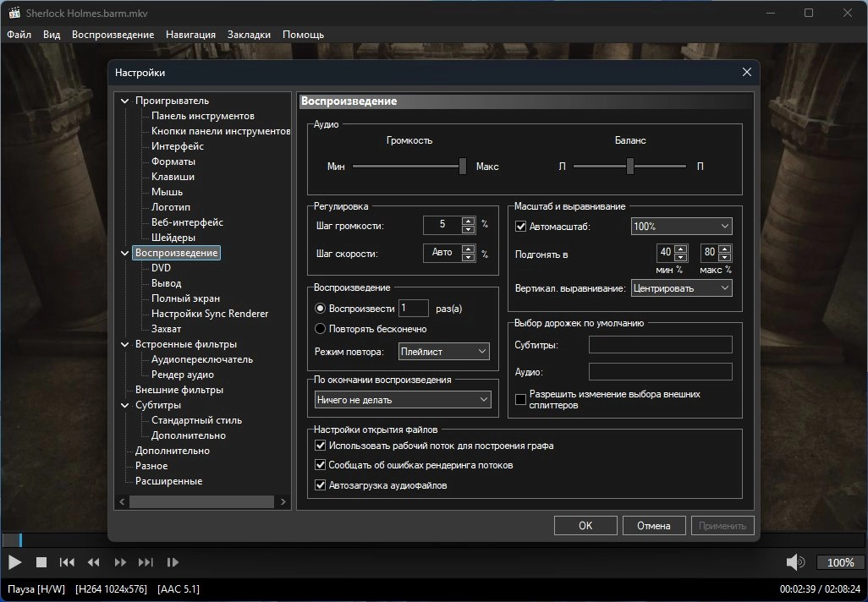Click the Stop playback icon
Viewport: 868px width, 602px height.
[41, 562]
